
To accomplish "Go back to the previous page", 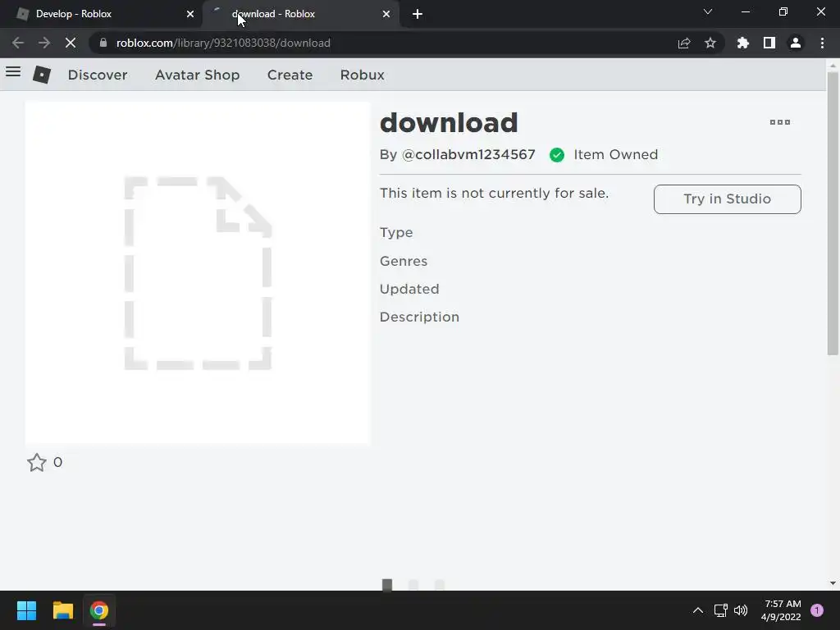I will coord(18,43).
